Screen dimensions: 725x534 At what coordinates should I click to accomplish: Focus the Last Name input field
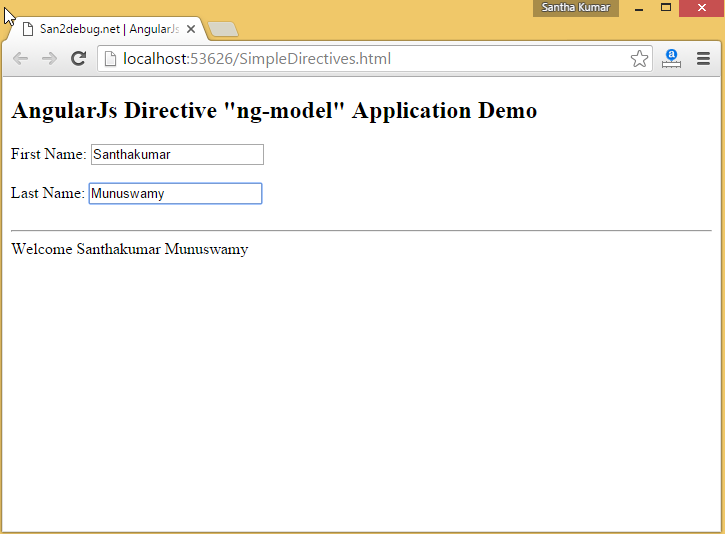(x=176, y=193)
